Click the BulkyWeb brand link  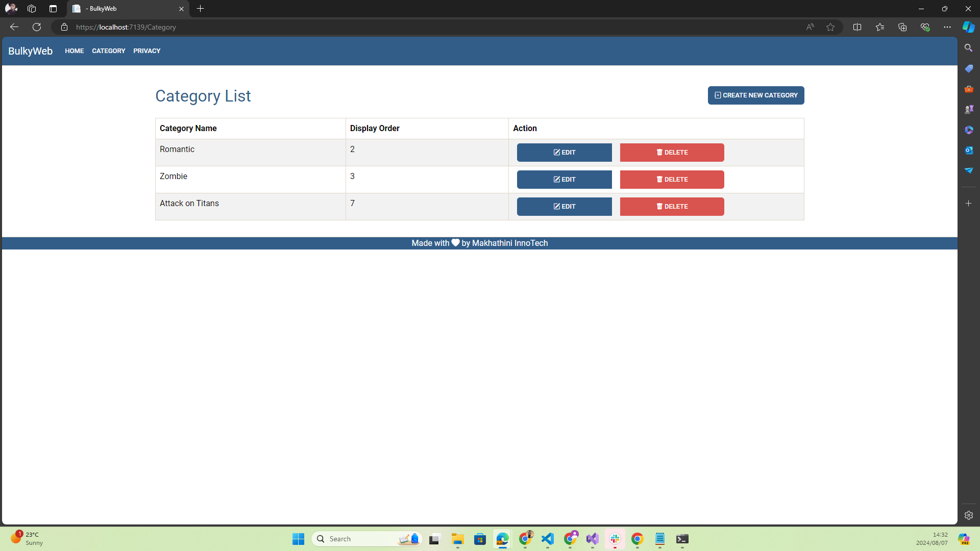click(x=30, y=51)
